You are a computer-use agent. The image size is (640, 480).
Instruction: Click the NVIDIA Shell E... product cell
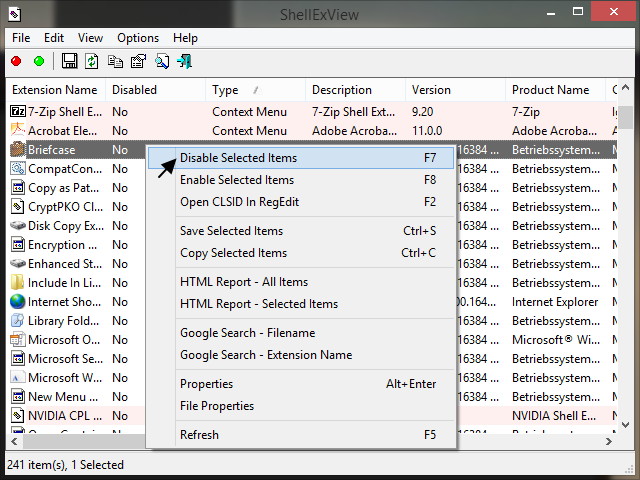tap(554, 416)
